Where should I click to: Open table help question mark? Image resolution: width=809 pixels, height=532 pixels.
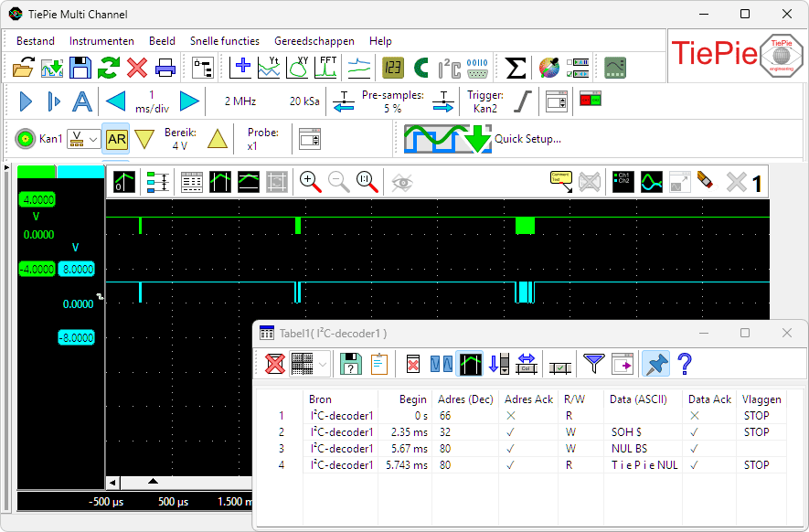click(x=685, y=365)
